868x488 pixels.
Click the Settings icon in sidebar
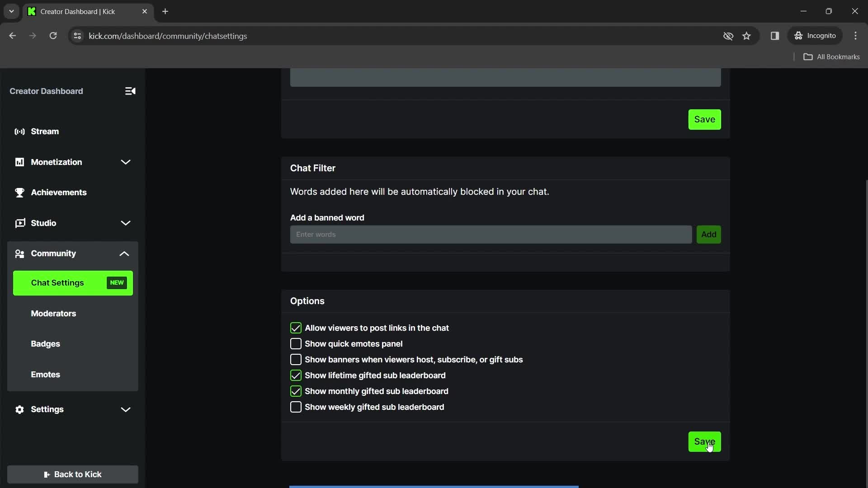pos(20,409)
